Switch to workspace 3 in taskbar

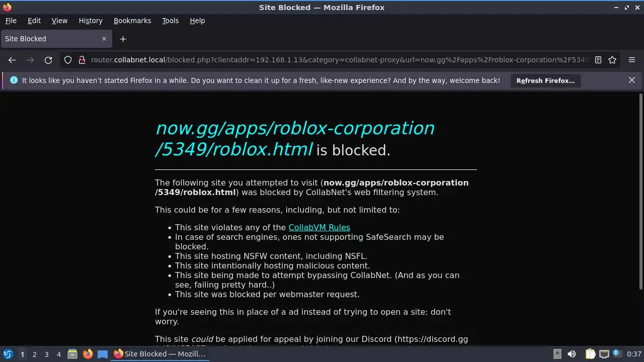pyautogui.click(x=46, y=354)
